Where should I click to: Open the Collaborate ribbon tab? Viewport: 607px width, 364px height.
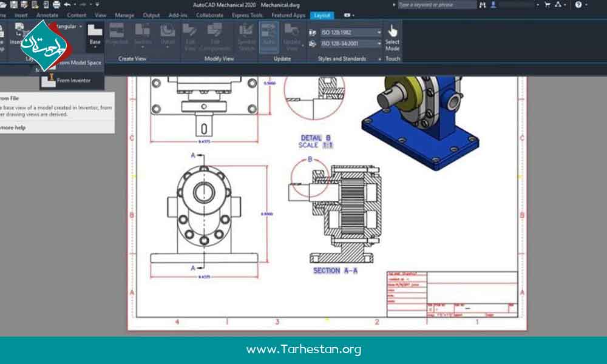coord(209,15)
